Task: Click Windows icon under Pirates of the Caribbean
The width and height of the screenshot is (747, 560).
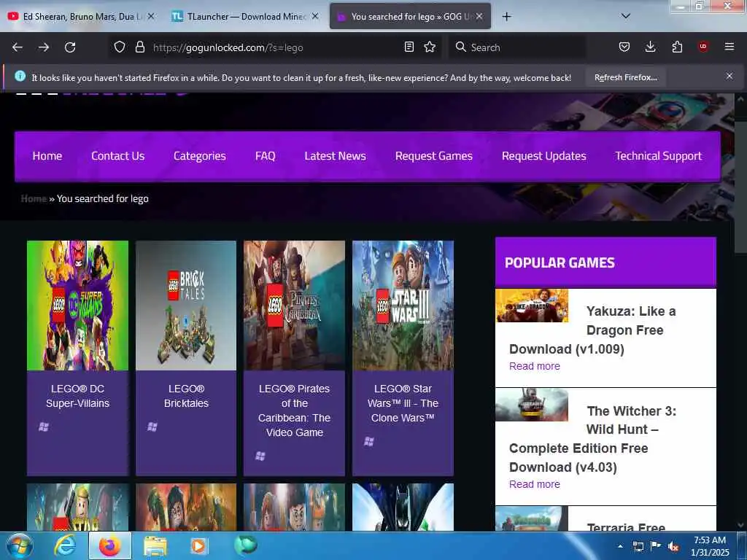Action: click(x=260, y=456)
